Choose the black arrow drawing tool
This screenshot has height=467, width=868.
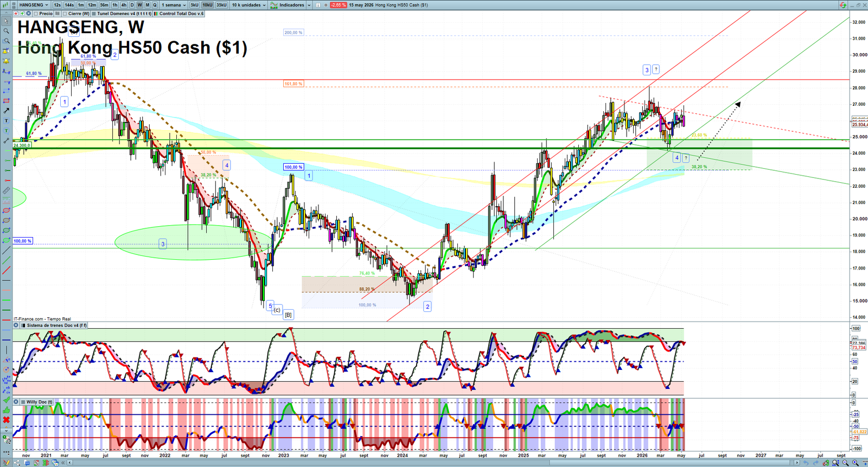pyautogui.click(x=6, y=111)
